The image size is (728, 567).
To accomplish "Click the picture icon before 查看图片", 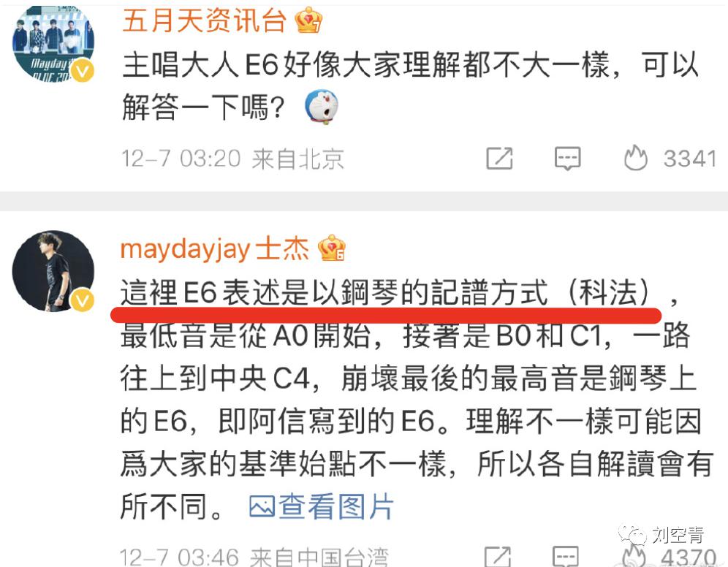I will pos(262,506).
